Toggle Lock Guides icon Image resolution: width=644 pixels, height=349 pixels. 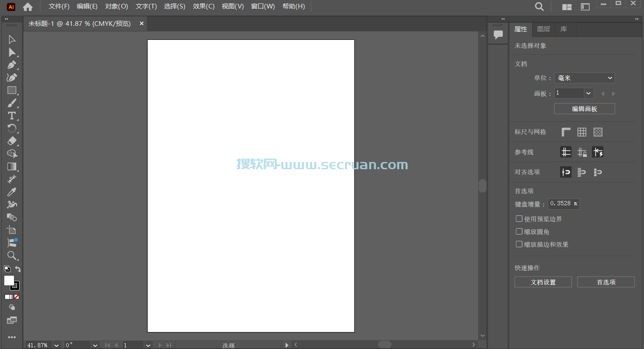pyautogui.click(x=582, y=152)
